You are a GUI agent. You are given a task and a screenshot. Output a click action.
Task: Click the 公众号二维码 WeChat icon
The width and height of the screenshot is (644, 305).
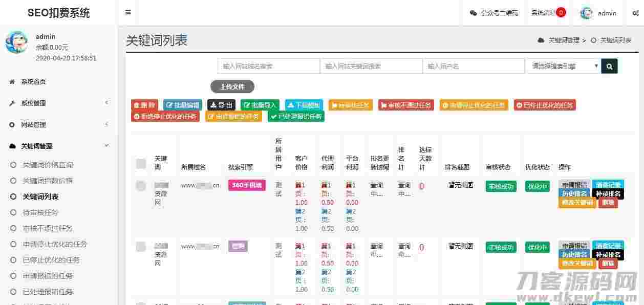click(473, 13)
